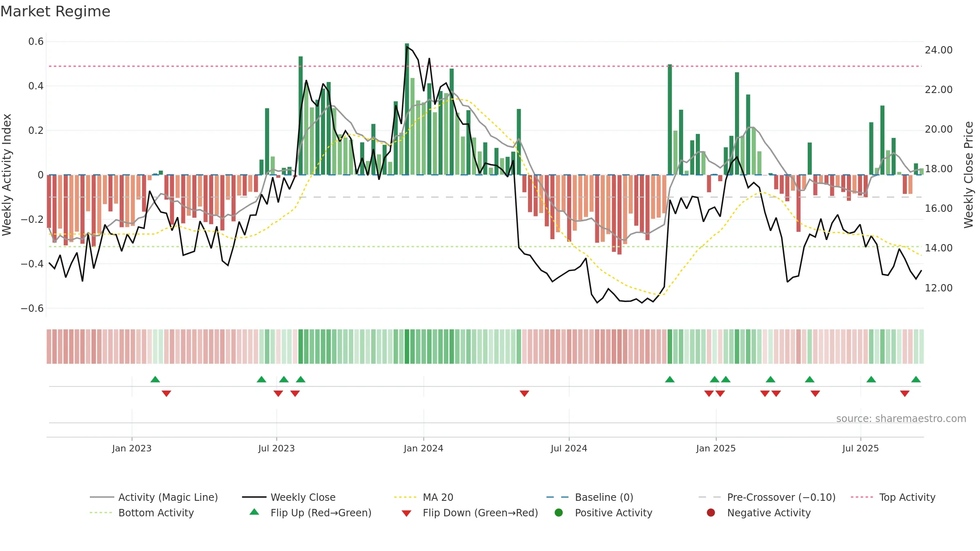Viewport: 980px width, 551px height.
Task: Click the Negative Activity red circle legend icon
Action: pyautogui.click(x=711, y=513)
